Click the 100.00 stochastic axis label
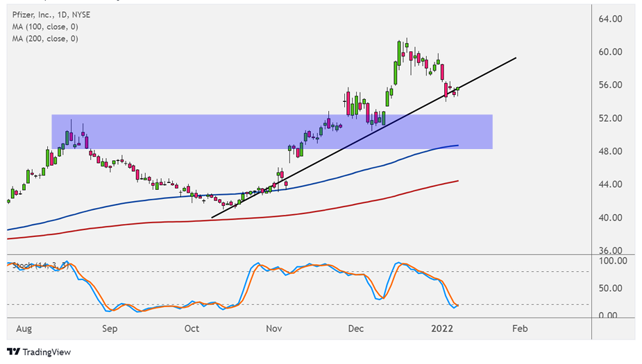This screenshot has width=642, height=364. click(613, 261)
